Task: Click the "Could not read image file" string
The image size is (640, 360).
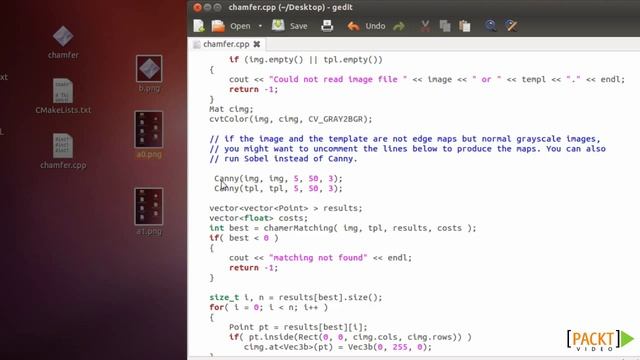Action: [x=338, y=79]
